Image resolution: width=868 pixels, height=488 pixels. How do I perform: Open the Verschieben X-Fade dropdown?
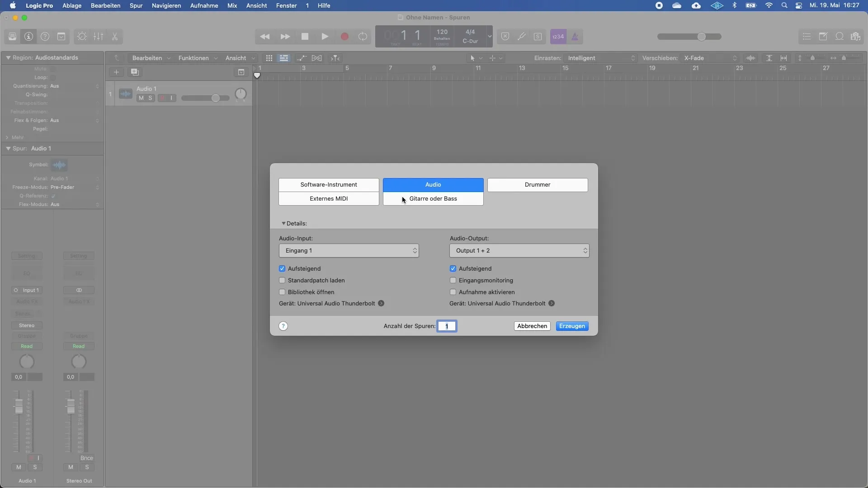coord(710,58)
